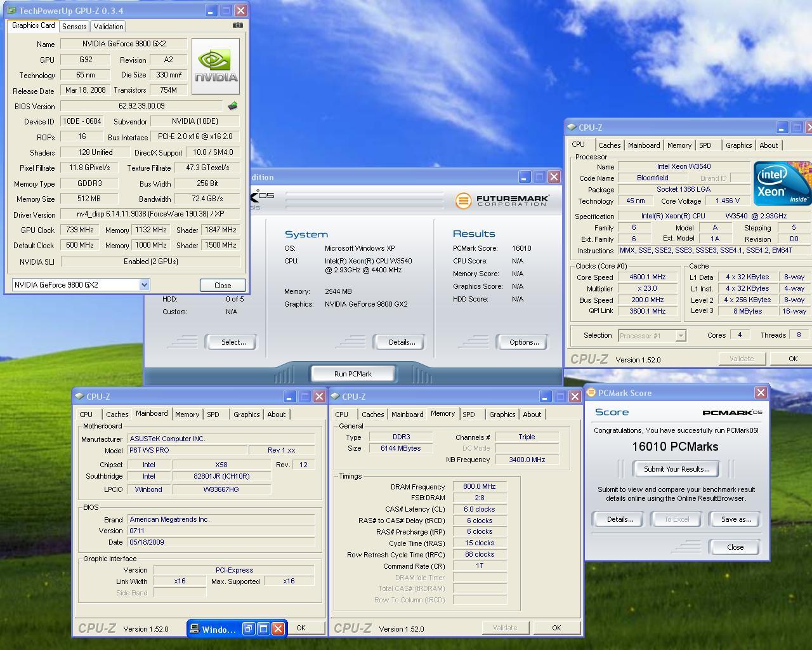Open About tab in CPU-Z processor window
Screen dimensions: 812x650
point(769,145)
